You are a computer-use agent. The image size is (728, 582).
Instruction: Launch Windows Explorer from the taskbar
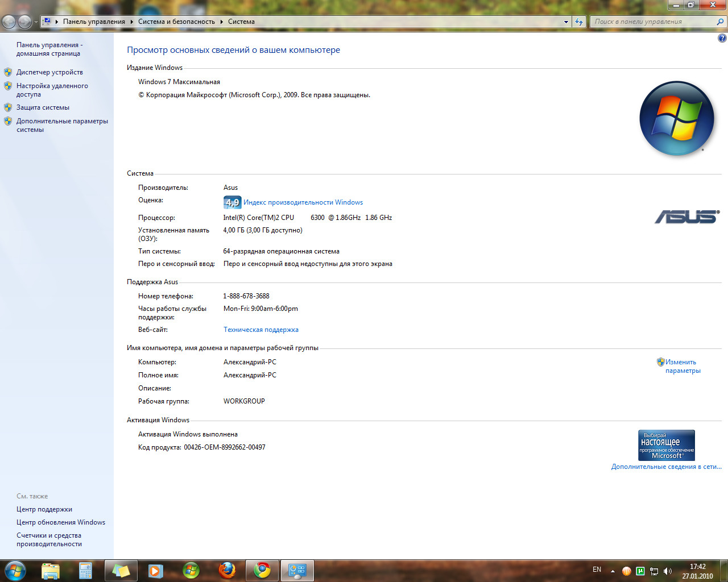click(51, 571)
